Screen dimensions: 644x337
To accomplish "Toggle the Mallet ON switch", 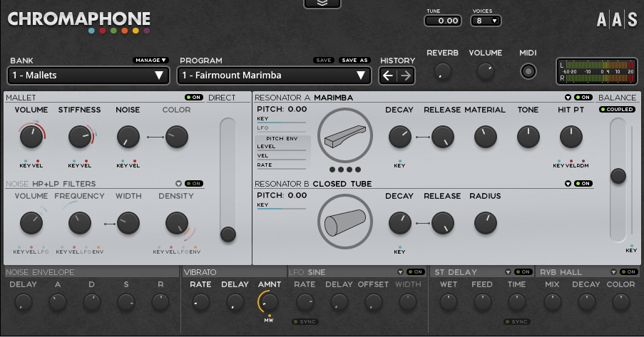I will pos(194,98).
